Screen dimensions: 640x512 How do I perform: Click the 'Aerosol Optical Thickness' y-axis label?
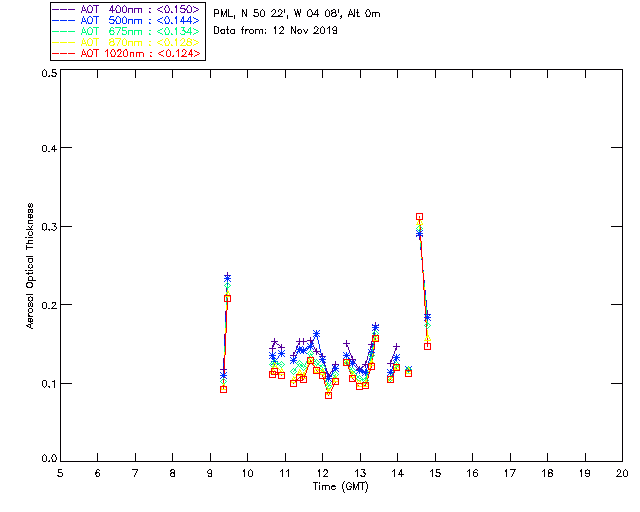[x=30, y=266]
